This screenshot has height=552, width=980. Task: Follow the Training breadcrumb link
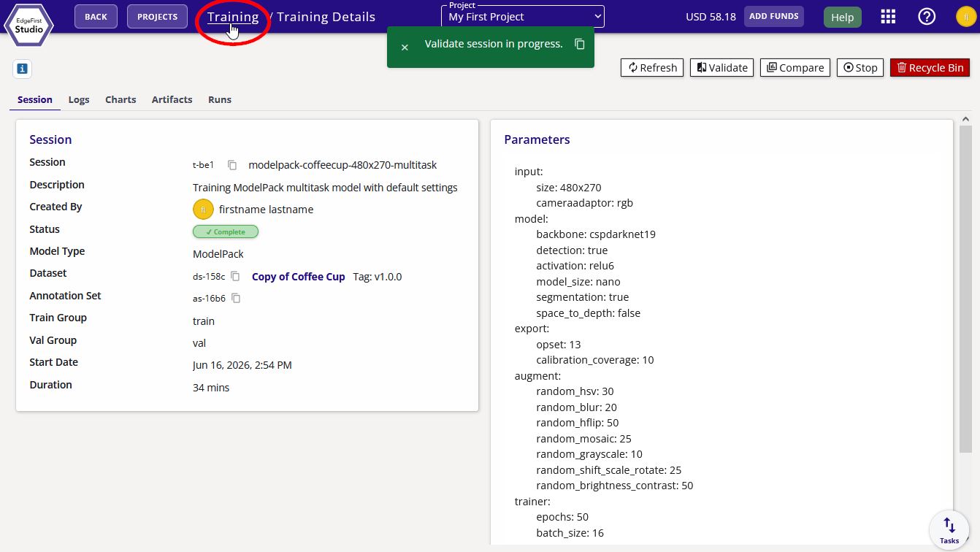coord(233,17)
